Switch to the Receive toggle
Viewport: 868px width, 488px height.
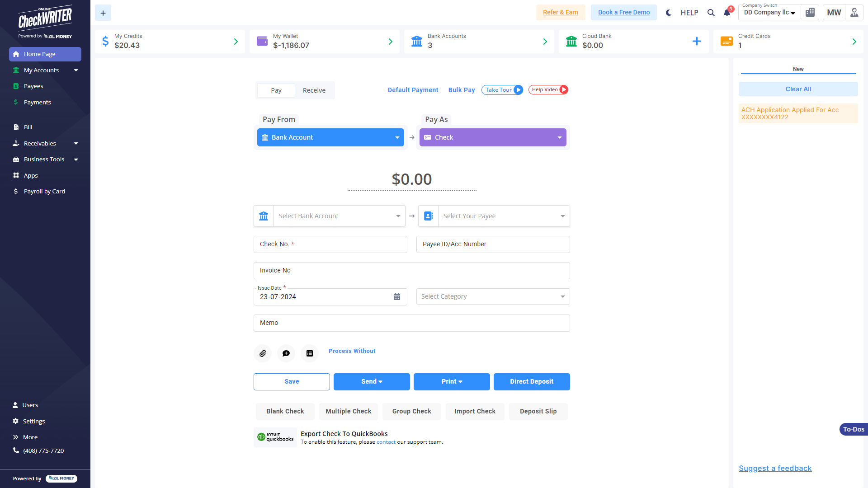(314, 90)
